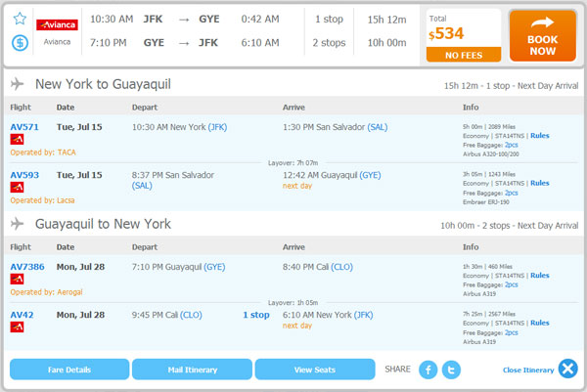The height and width of the screenshot is (392, 587).
Task: Open Fare Details
Action: tap(69, 370)
